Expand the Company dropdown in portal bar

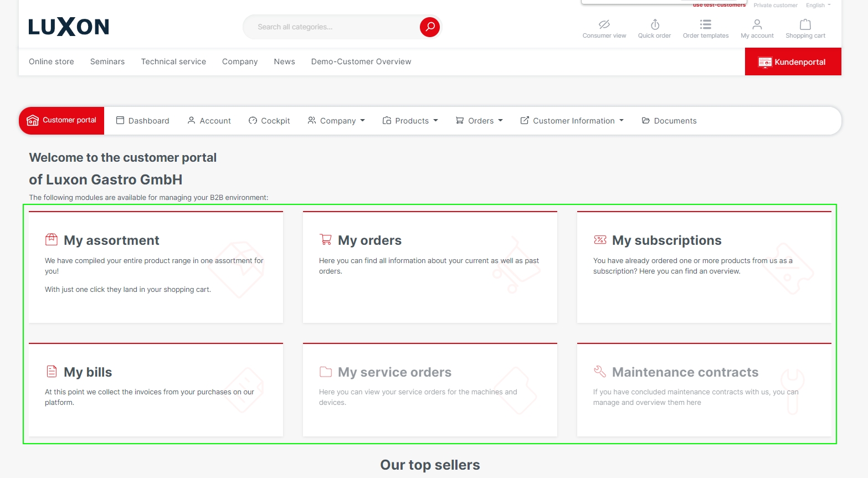[x=336, y=121]
